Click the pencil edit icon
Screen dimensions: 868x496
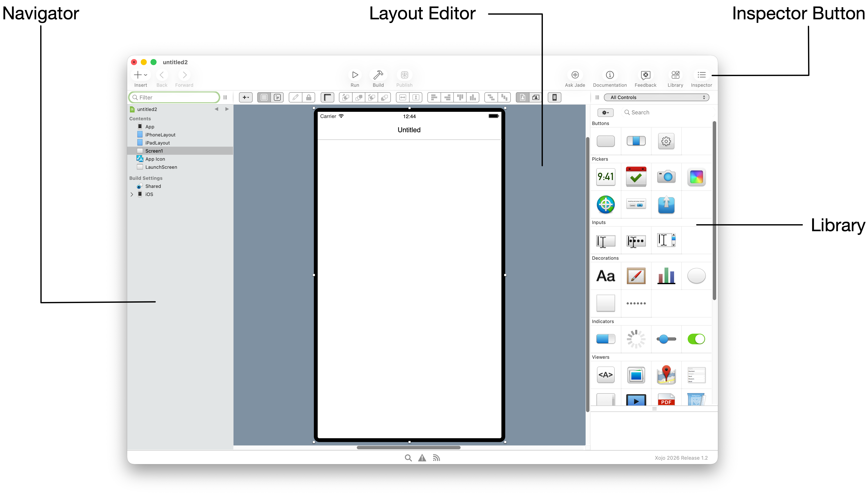point(295,97)
